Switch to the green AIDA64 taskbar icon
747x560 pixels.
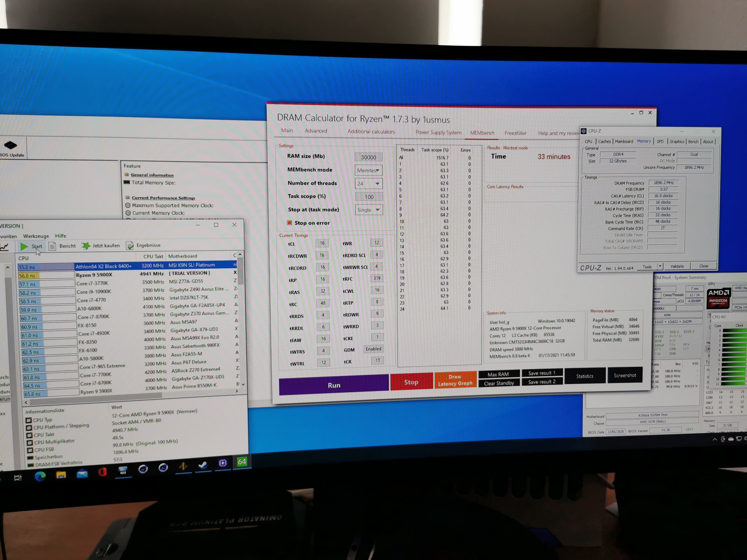(x=242, y=461)
